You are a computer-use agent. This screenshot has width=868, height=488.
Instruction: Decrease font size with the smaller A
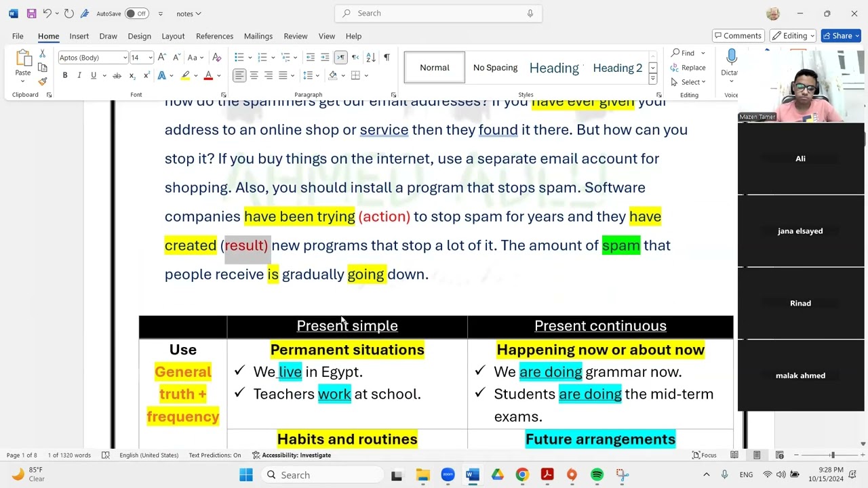click(176, 58)
